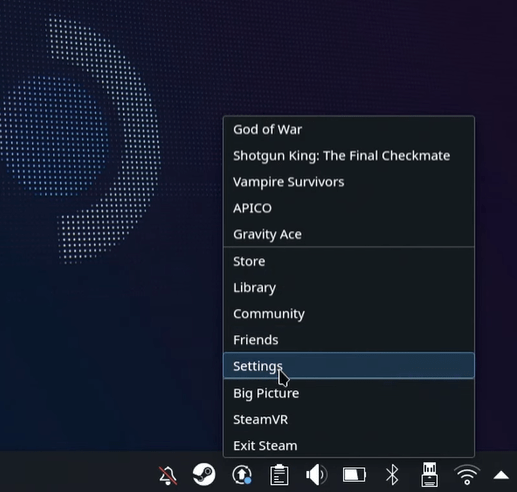This screenshot has width=517, height=492.
Task: Open the clipboard tray icon
Action: click(x=279, y=474)
